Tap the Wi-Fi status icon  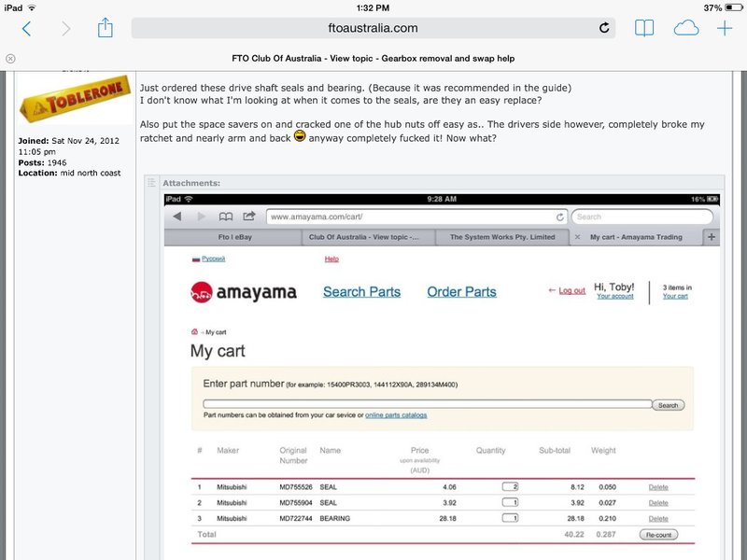pyautogui.click(x=32, y=7)
